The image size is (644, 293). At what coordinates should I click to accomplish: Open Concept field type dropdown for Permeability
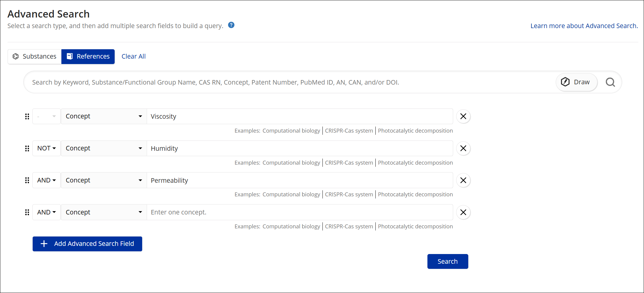click(x=104, y=180)
